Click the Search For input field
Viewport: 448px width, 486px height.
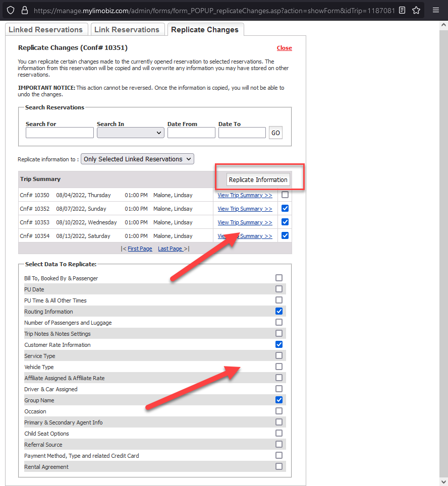tap(60, 133)
